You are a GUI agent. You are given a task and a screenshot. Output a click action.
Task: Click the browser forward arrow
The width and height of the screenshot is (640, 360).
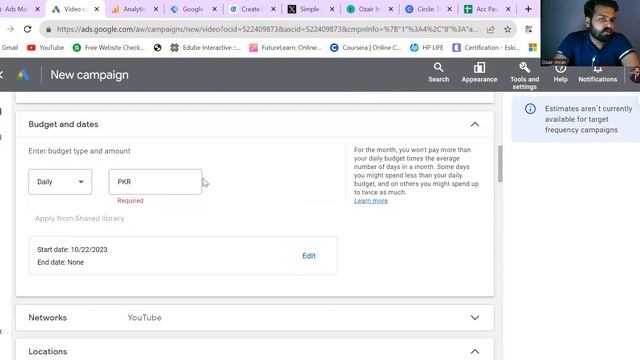coord(10,29)
